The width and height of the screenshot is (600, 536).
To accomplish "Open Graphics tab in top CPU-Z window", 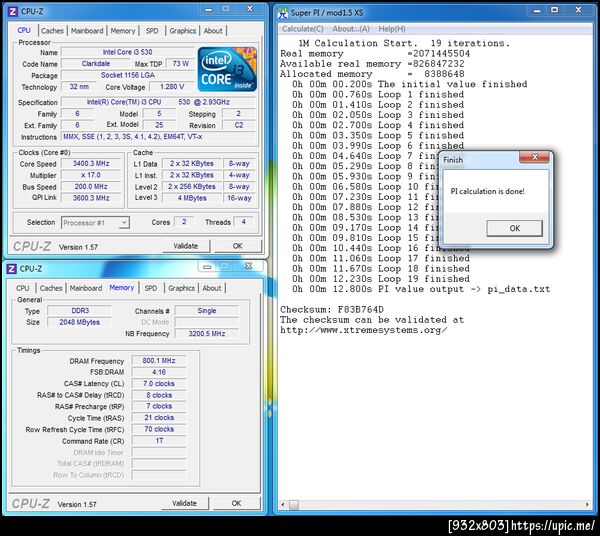I will click(x=183, y=31).
